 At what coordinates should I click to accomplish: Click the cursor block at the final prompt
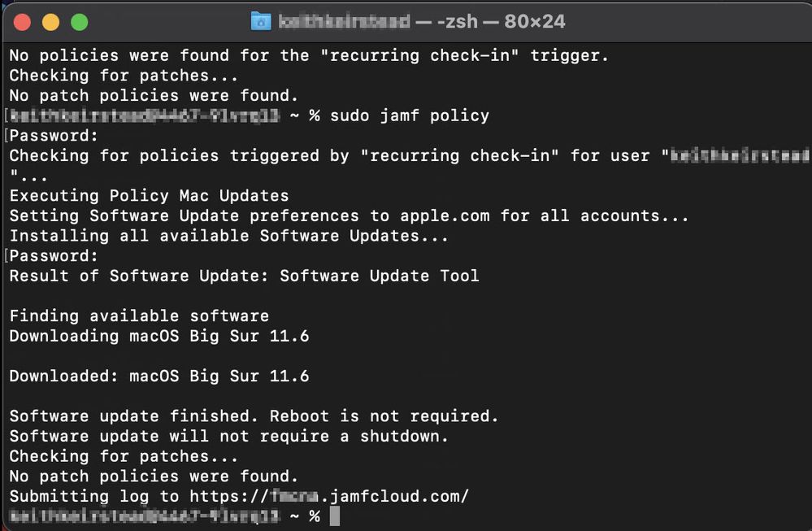click(335, 516)
